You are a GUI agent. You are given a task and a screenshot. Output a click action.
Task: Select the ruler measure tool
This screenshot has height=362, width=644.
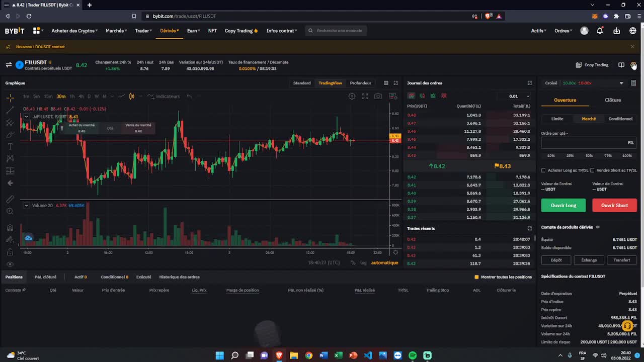[x=10, y=199]
